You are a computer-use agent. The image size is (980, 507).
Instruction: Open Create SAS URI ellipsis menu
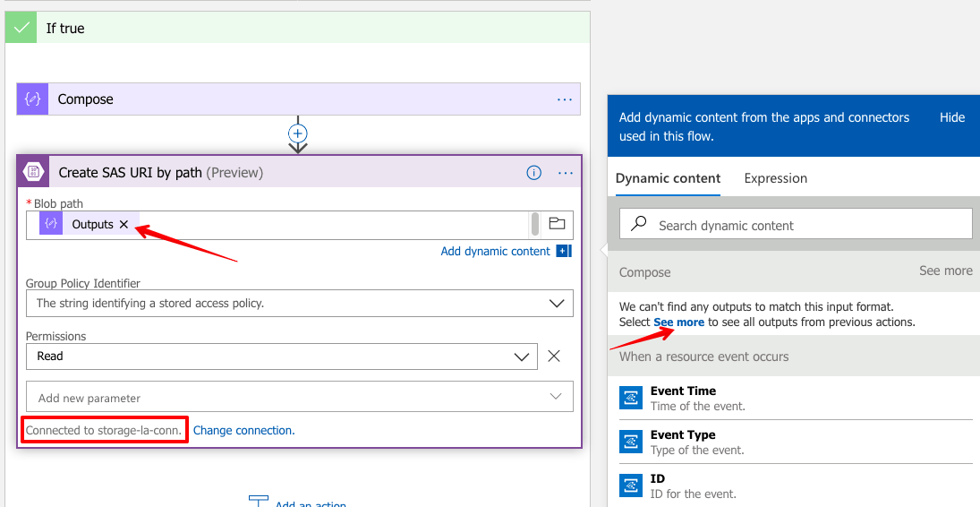point(566,173)
